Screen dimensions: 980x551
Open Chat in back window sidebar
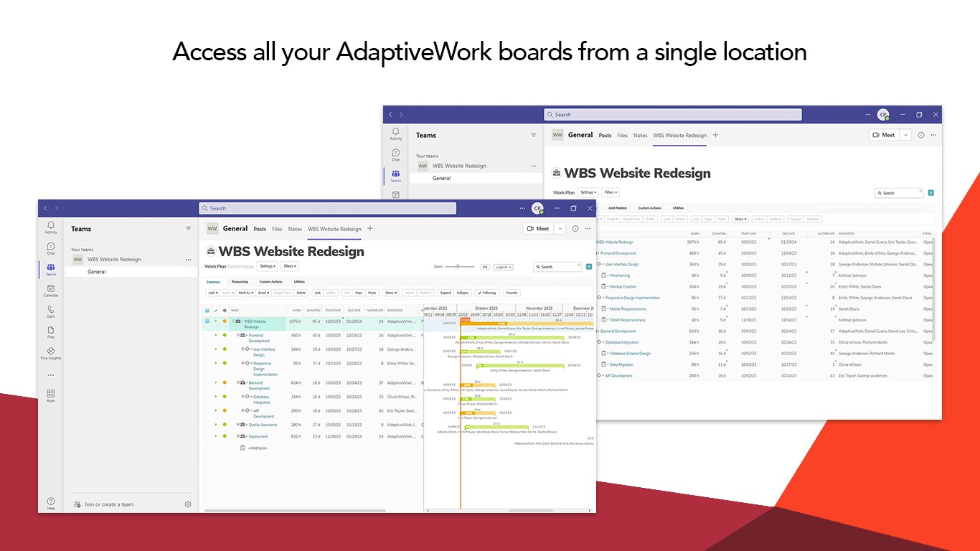(x=395, y=154)
